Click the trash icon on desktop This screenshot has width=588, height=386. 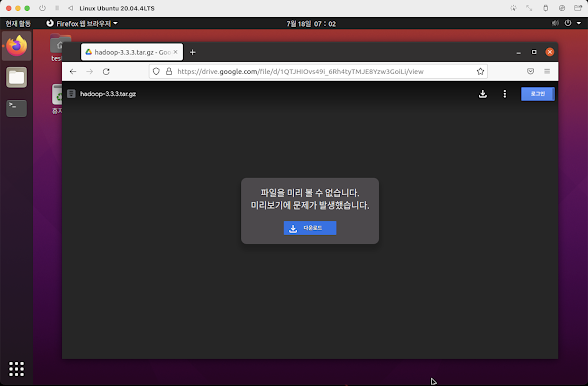(57, 95)
